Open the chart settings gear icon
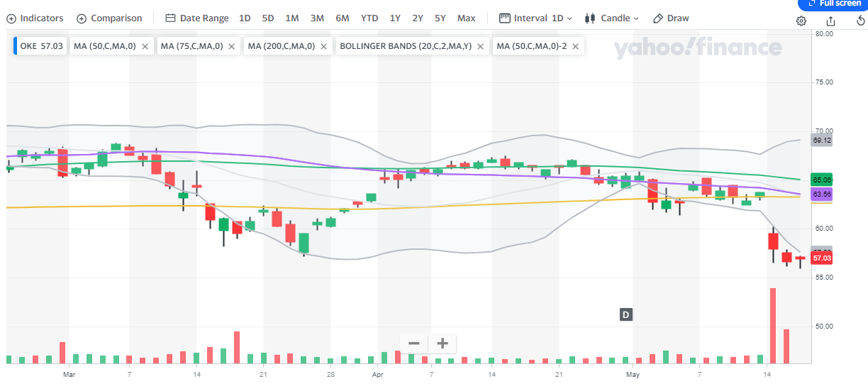 pyautogui.click(x=801, y=21)
